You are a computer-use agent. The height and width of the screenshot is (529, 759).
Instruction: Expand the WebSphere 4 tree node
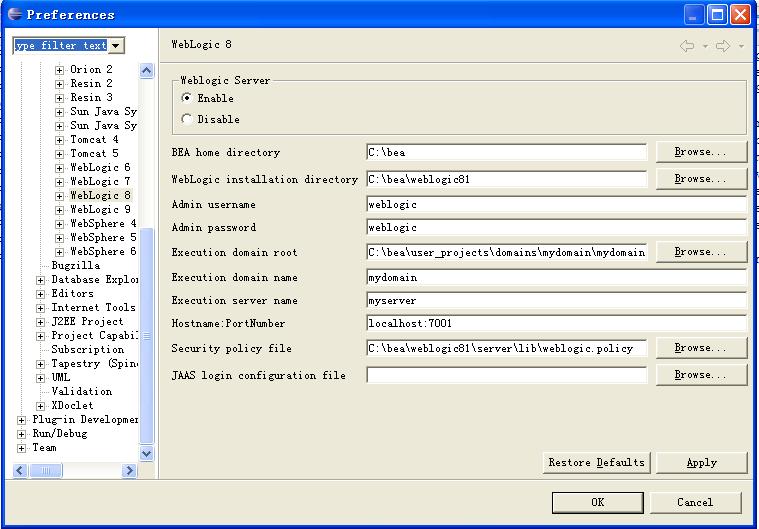tap(59, 225)
